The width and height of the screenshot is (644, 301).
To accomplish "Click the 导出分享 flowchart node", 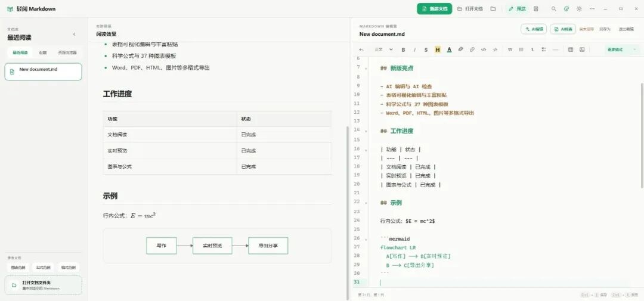I will [x=268, y=246].
